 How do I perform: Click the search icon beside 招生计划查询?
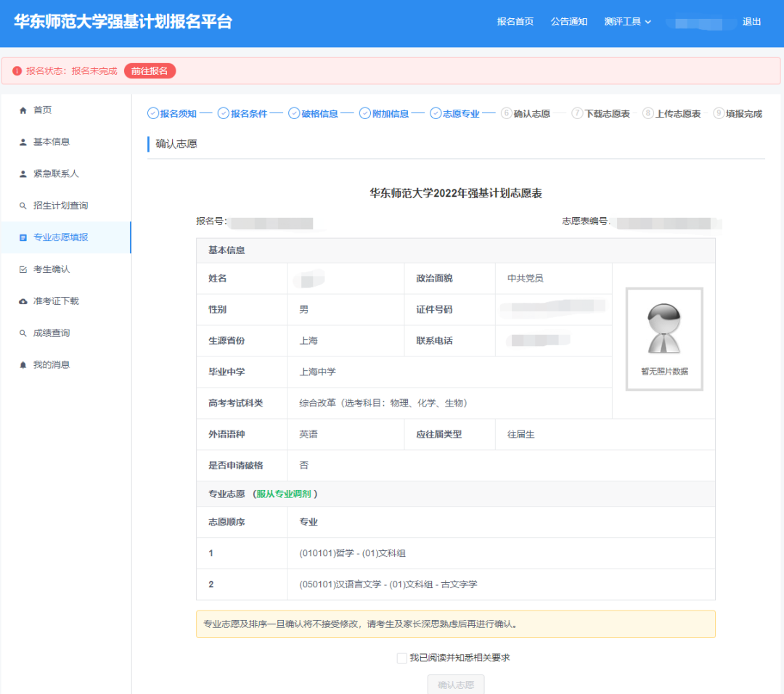pos(23,206)
